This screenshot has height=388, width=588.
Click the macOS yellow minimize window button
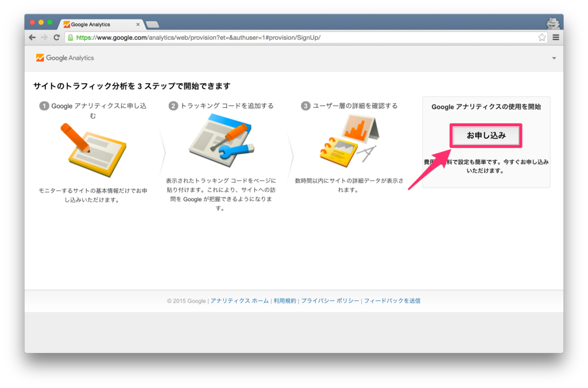click(41, 22)
